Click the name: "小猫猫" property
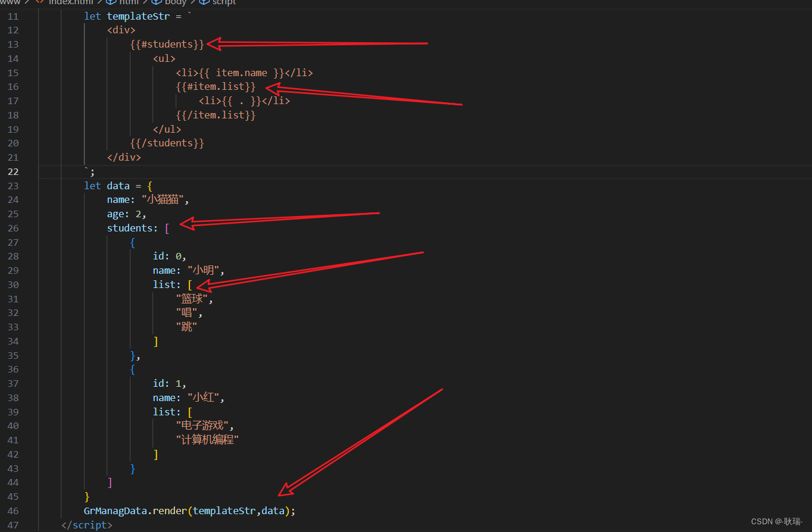812x532 pixels. [x=148, y=199]
